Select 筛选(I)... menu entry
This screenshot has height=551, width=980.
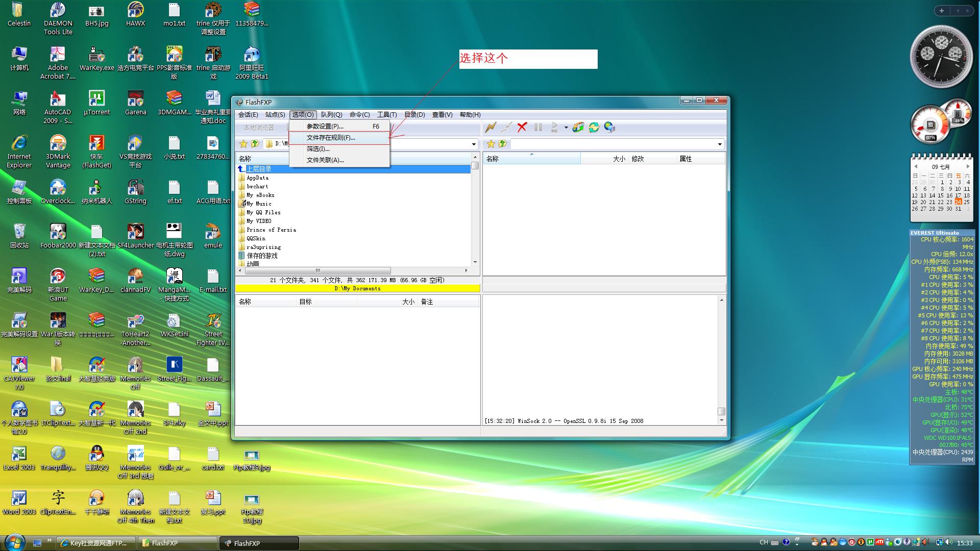pyautogui.click(x=339, y=149)
